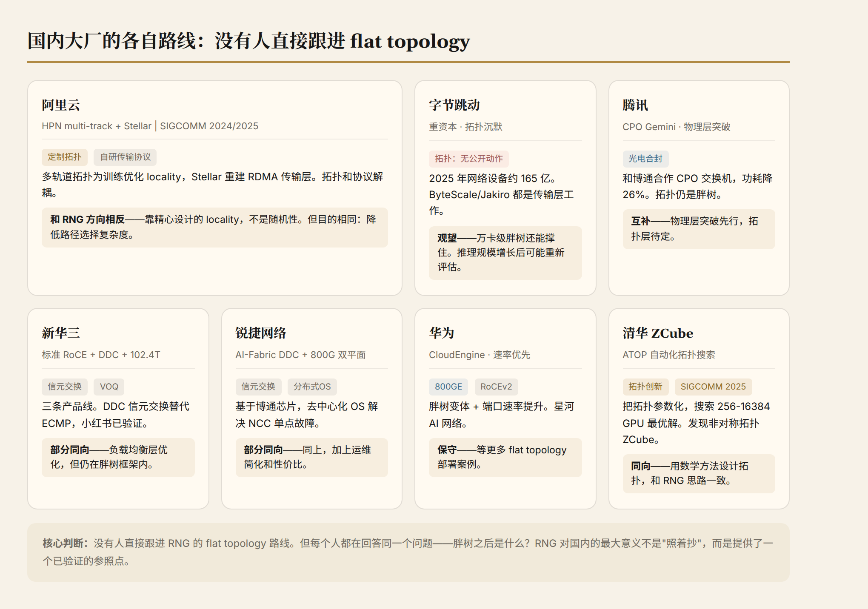
Task: Click the AI-Fabric DDC + 800G 双平面 subtitle
Action: [x=300, y=355]
